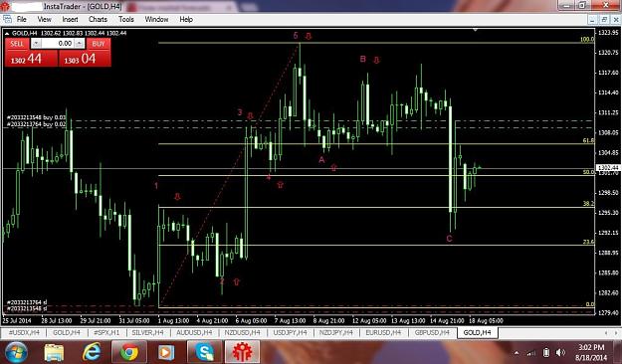The height and width of the screenshot is (364, 622).
Task: Open Google Chrome from the taskbar
Action: (x=129, y=352)
